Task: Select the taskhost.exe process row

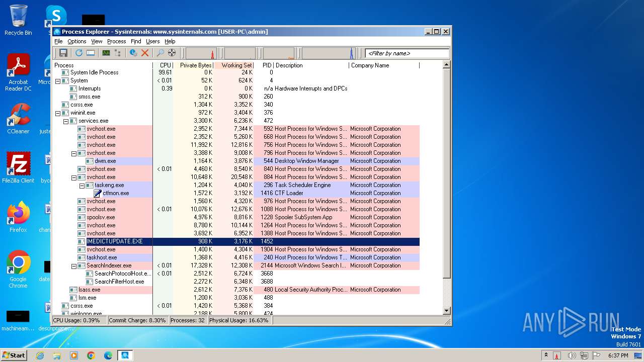Action: tap(236, 257)
